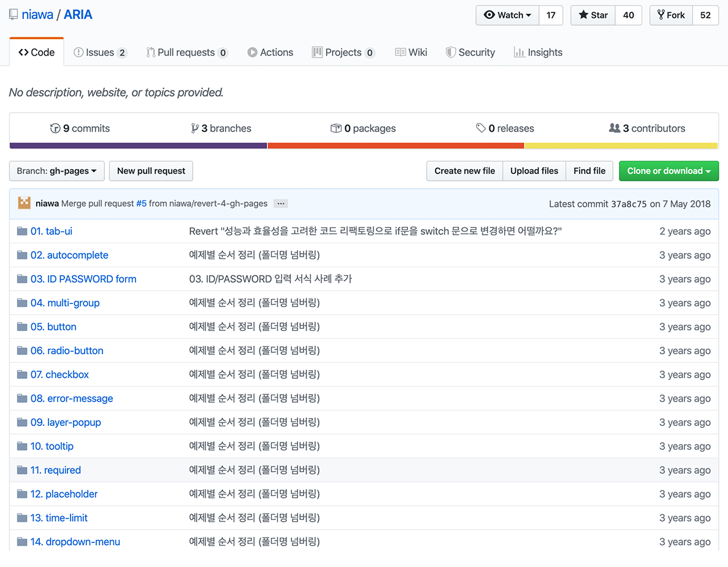Screen dimensions: 728x567
Task: Open the 12. placeholder folder
Action: point(64,493)
